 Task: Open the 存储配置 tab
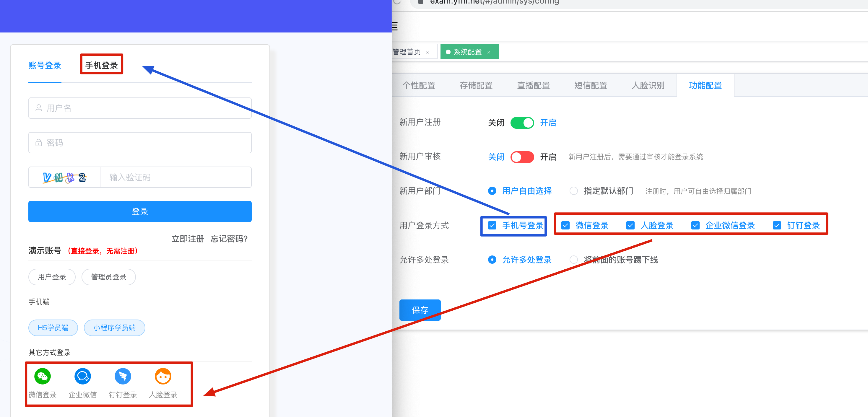[x=476, y=86]
